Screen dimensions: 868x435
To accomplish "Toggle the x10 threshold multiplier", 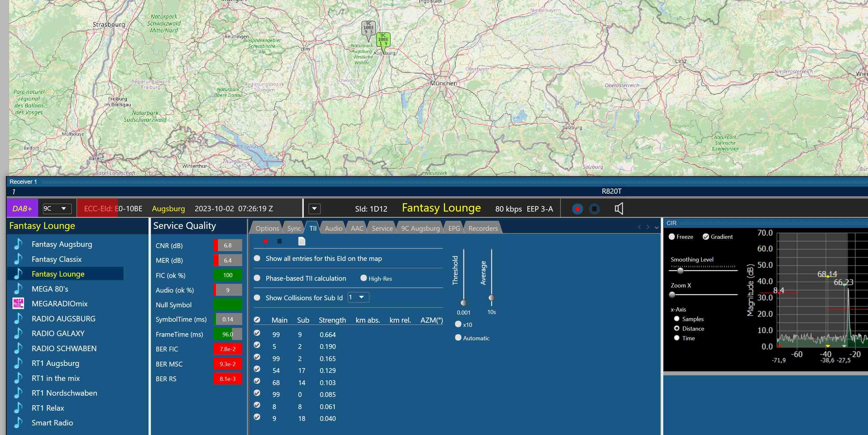I will click(458, 324).
